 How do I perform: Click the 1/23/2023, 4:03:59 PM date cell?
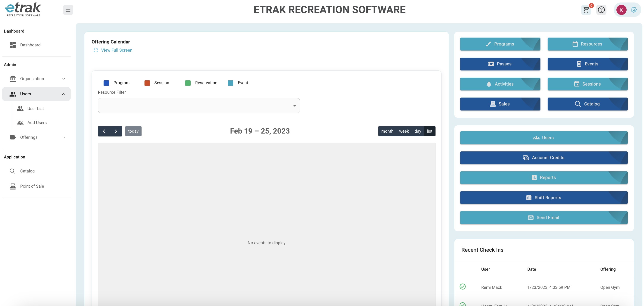[549, 287]
